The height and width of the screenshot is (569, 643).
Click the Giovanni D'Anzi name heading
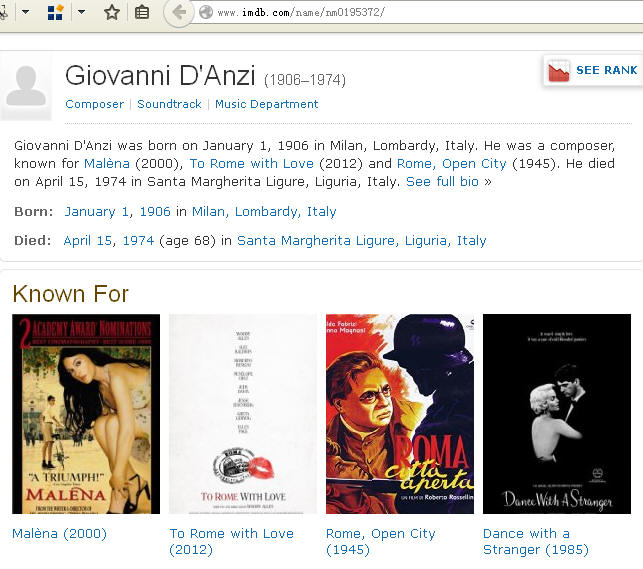click(x=160, y=76)
